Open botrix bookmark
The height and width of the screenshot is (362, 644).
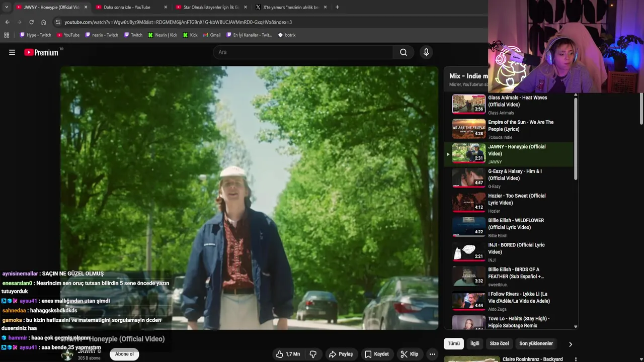coord(287,35)
